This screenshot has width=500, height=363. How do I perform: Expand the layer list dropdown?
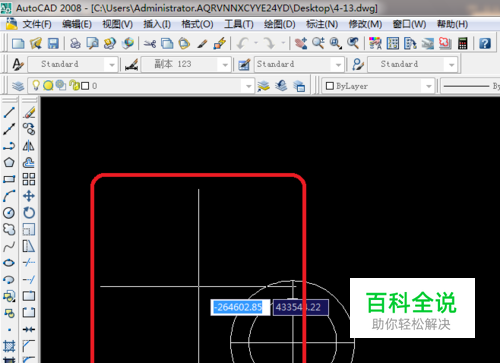(248, 86)
